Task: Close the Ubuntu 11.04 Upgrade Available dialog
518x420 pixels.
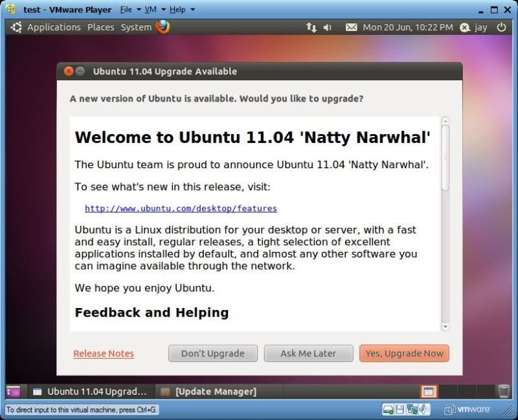Action: pos(69,71)
